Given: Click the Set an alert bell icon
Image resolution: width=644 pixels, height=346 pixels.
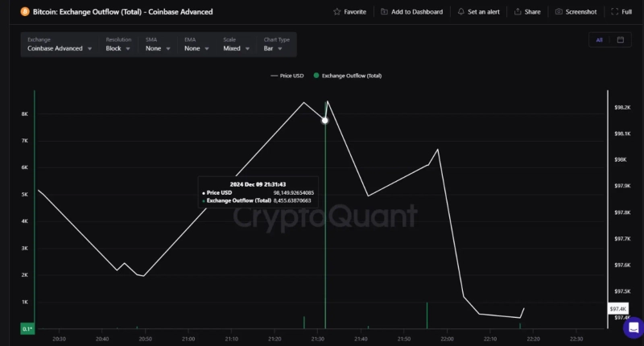Looking at the screenshot, I should point(460,12).
